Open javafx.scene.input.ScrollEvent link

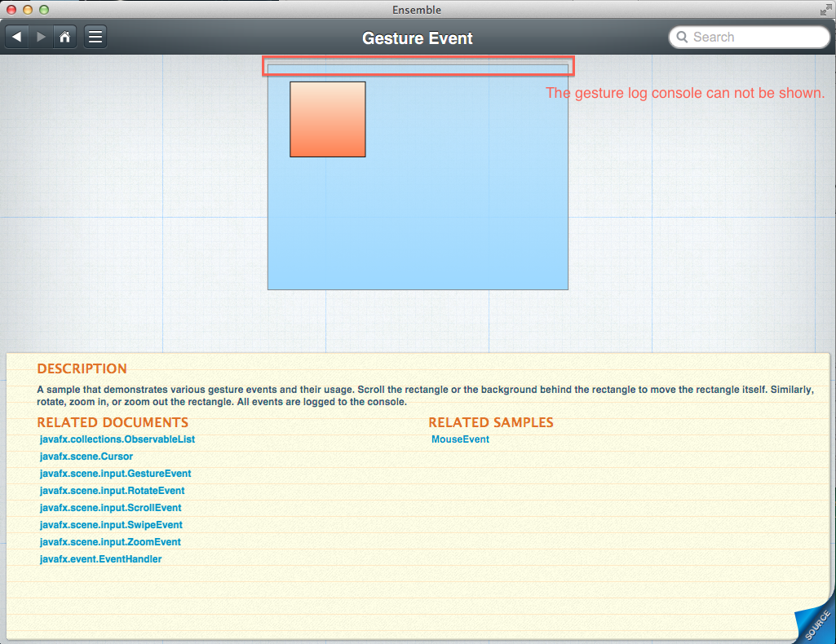pos(111,508)
